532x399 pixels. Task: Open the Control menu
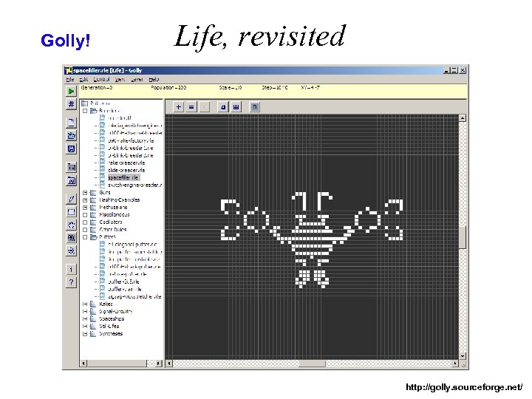[101, 79]
